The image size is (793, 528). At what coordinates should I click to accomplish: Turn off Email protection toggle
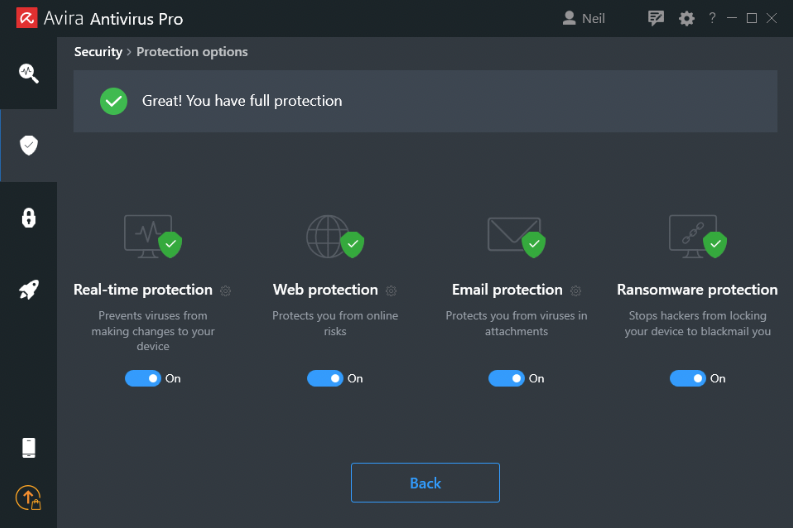coord(506,378)
